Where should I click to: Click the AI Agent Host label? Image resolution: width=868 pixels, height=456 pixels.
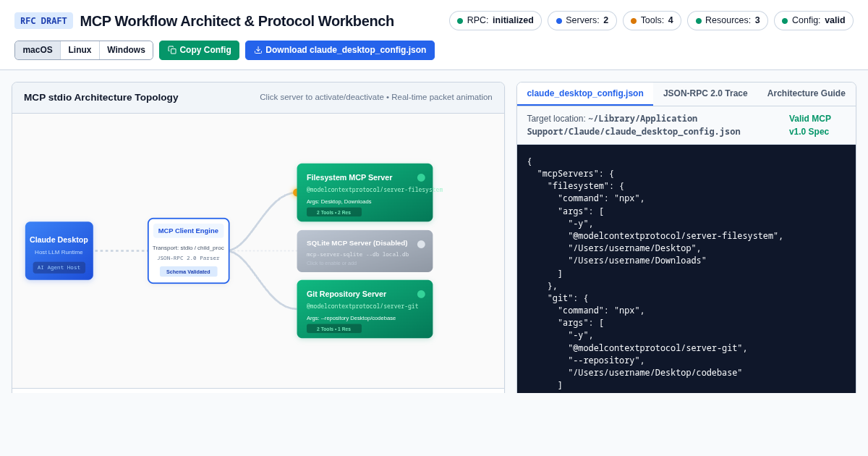point(59,268)
